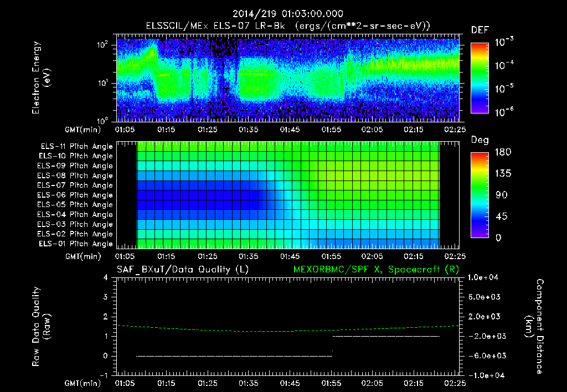Image resolution: width=567 pixels, height=392 pixels.
Task: Click the 90 value on Deg scale
Action: coord(502,195)
